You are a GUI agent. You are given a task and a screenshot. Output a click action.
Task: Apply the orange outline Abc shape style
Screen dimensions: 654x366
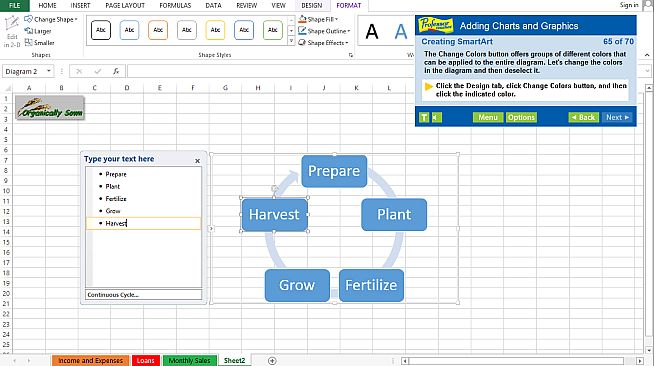coord(158,30)
